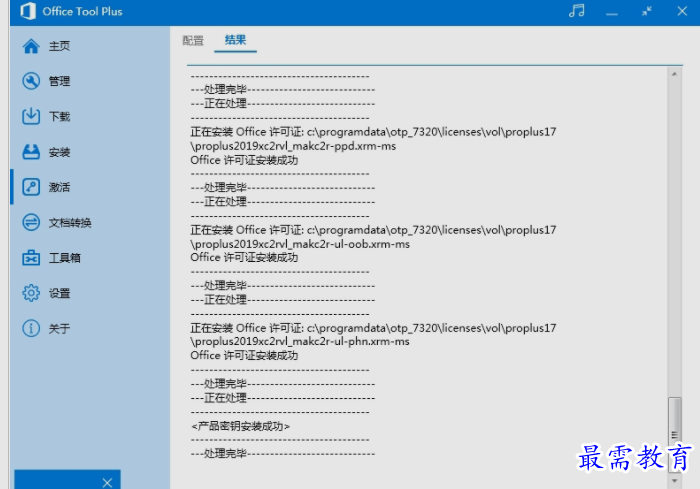The image size is (700, 489).
Task: Open the 关于 menu label
Action: click(x=59, y=329)
